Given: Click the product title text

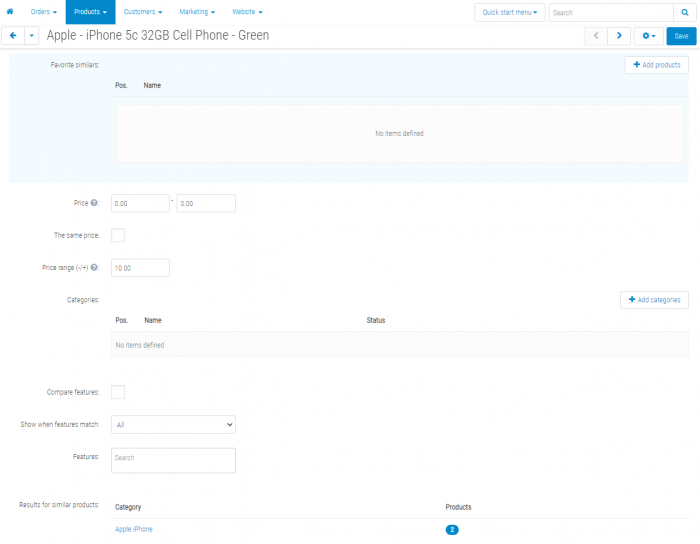Looking at the screenshot, I should (158, 35).
